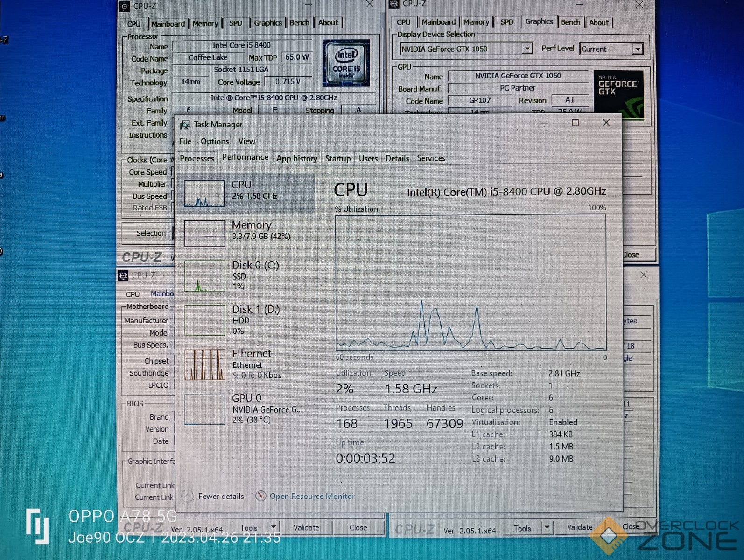Open the Tools dropdown arrow in left CPU-Z
The height and width of the screenshot is (560, 744).
point(274,527)
